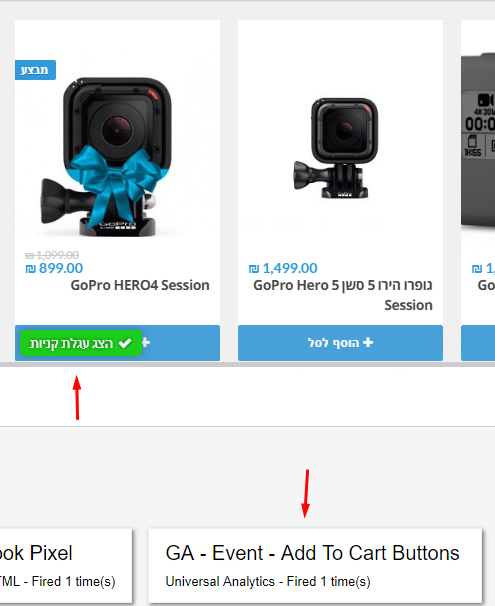Image resolution: width=495 pixels, height=606 pixels.
Task: Click the crossed-out 1,099.00 price
Action: 52,255
